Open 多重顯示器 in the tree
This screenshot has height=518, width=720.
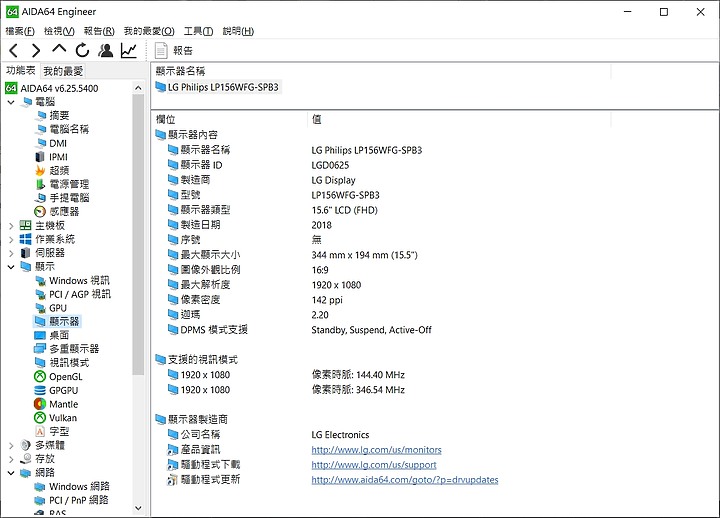pos(67,349)
